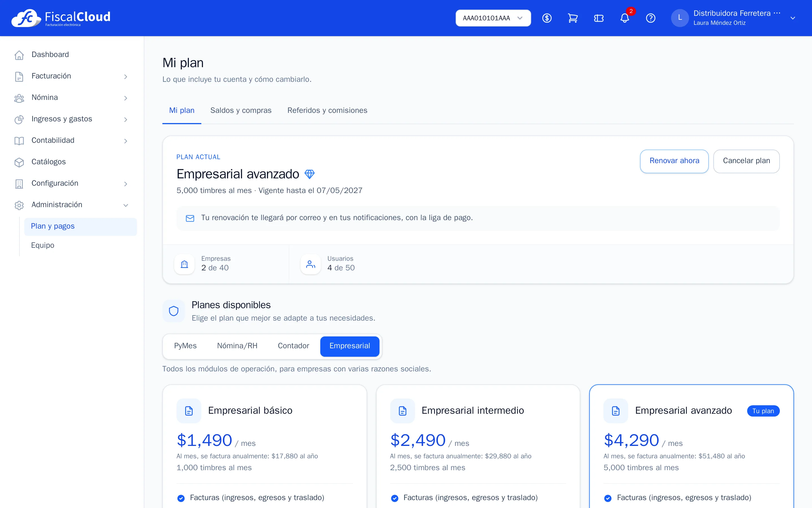Click the document icon on Empresarial básico card
The width and height of the screenshot is (812, 508).
pos(189,411)
